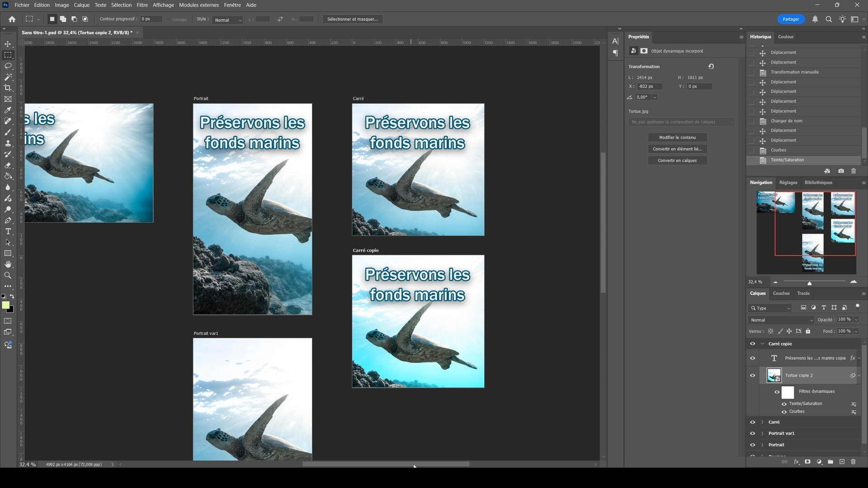The width and height of the screenshot is (868, 488).
Task: Select the Move tool
Action: pos(8,44)
